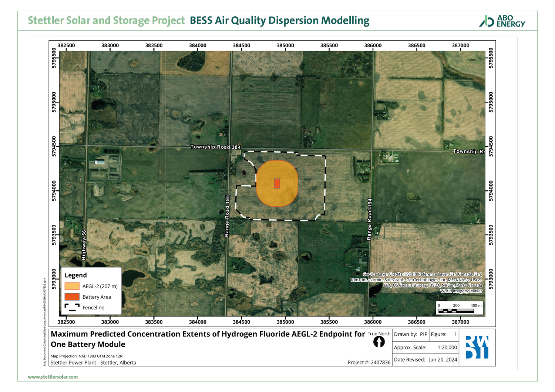Click the Date Revised Jun 20, 2024 cell

425,359
